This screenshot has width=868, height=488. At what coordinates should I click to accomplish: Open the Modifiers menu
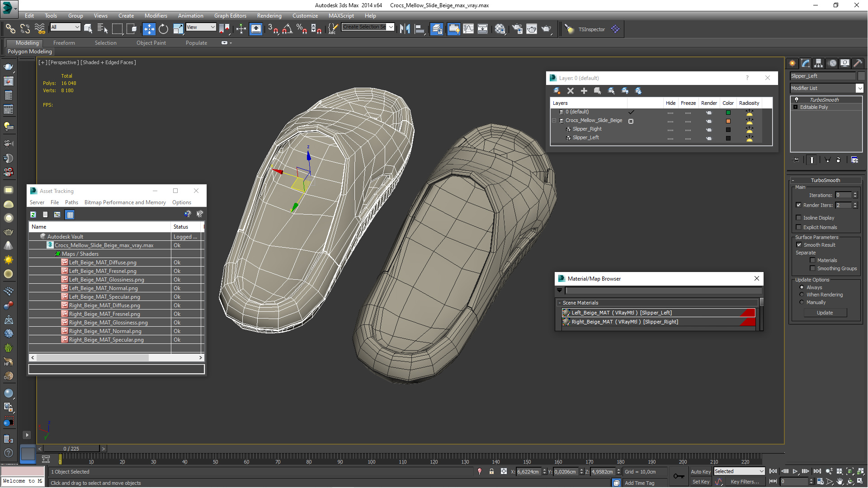[156, 16]
